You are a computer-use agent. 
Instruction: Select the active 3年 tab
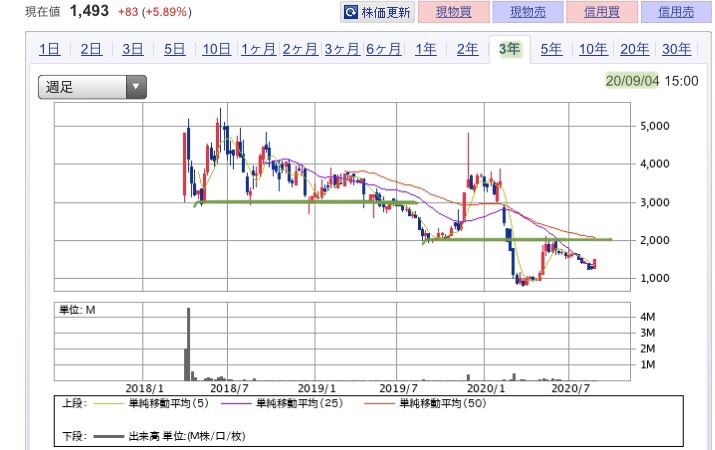coord(510,49)
